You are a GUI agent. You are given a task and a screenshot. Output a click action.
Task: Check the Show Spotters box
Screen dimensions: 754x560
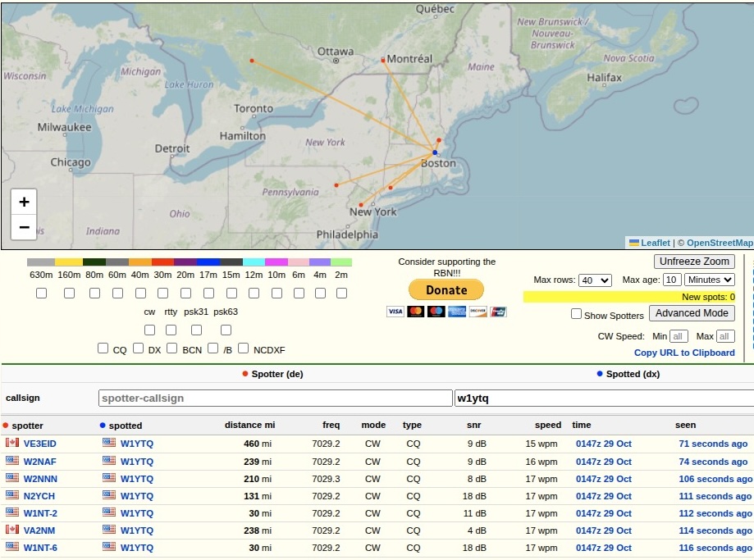(577, 314)
